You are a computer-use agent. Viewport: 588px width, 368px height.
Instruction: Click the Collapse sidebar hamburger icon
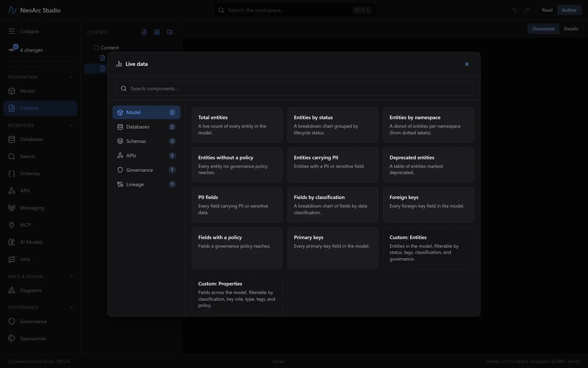tap(12, 31)
